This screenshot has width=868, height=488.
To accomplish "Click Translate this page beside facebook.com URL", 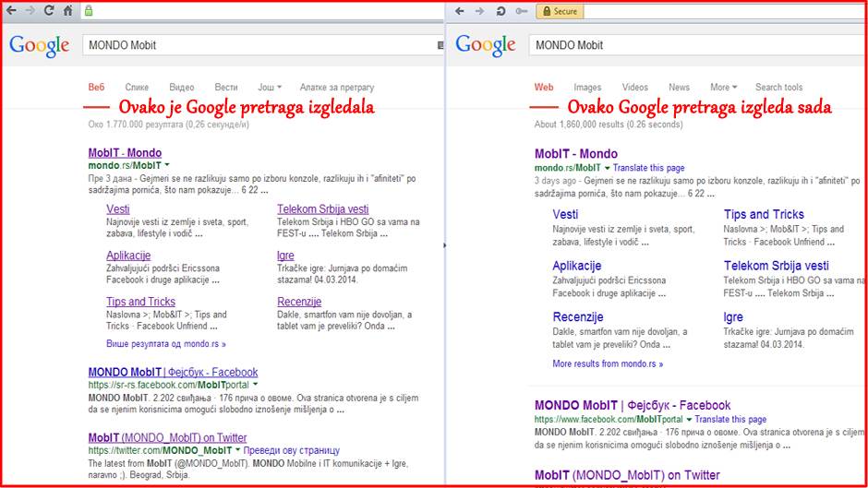I will (x=730, y=420).
